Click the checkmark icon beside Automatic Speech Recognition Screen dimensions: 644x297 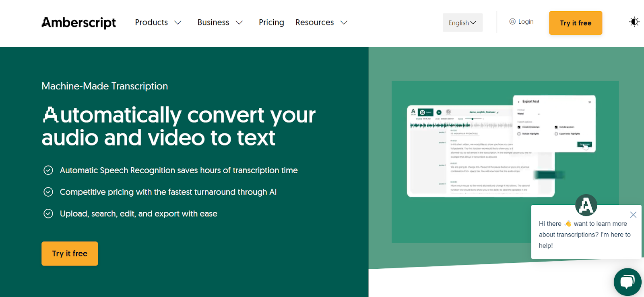coord(48,170)
